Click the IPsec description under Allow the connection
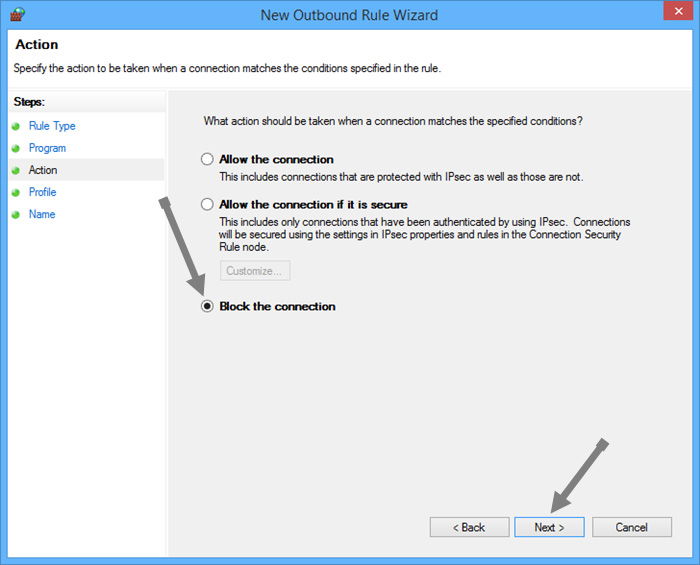700x565 pixels. point(401,177)
